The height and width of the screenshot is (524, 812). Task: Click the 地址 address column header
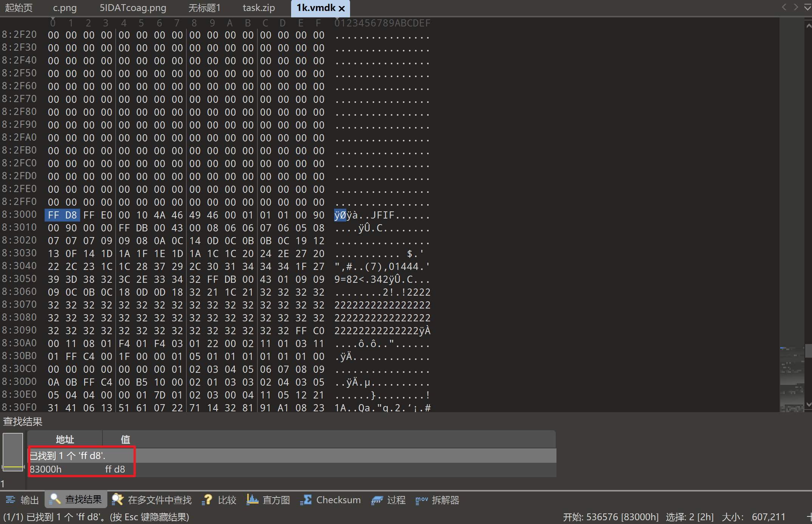[65, 439]
